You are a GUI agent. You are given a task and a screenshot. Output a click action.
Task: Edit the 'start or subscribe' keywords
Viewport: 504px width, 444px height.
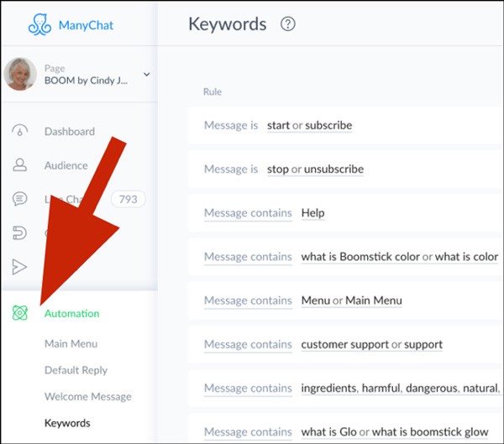coord(309,125)
